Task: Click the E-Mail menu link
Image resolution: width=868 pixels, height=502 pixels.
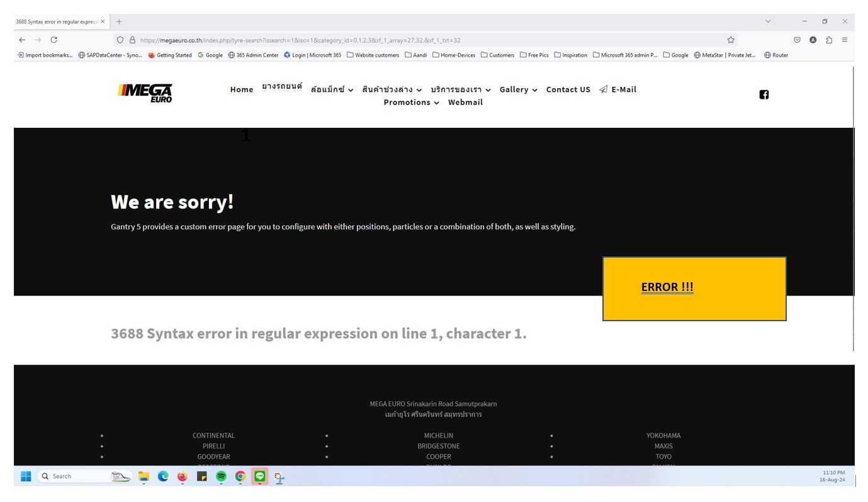Action: coord(617,89)
